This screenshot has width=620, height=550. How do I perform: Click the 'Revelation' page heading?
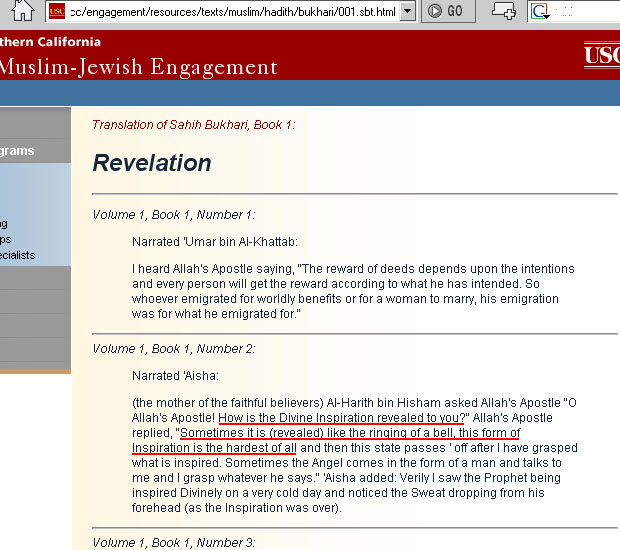[x=152, y=163]
